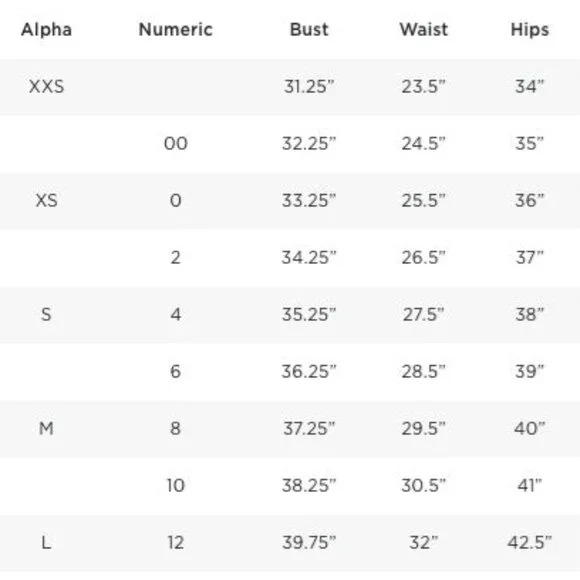
Task: Select the 24.5" waist value
Action: click(x=424, y=144)
